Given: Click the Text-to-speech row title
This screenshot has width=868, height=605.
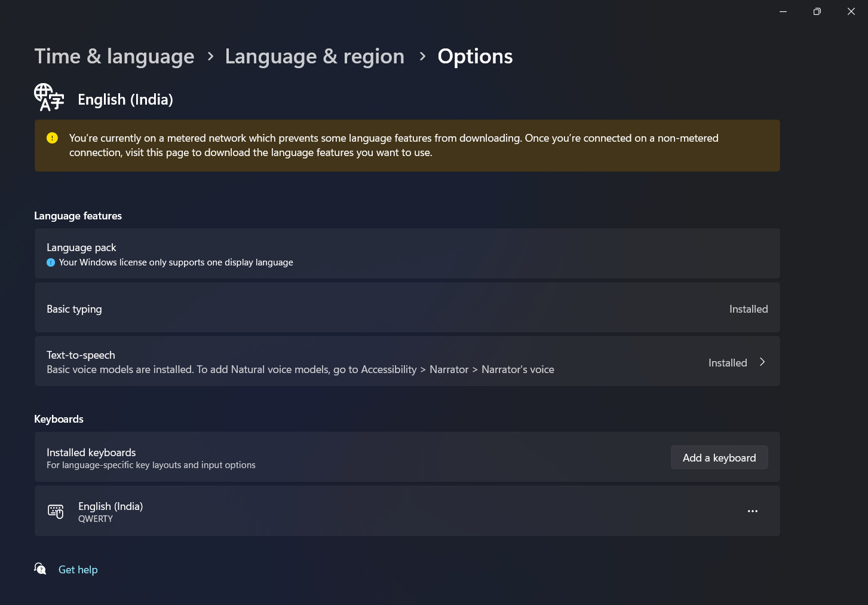Looking at the screenshot, I should click(81, 355).
